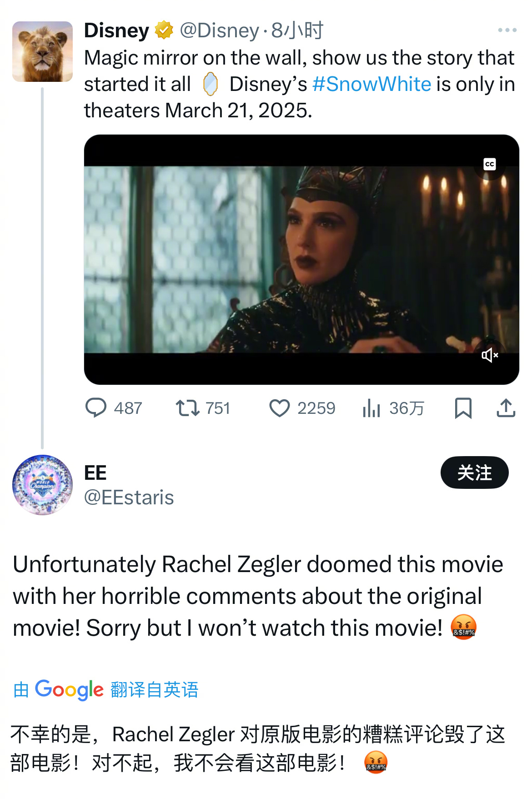Open the reply comments with 487
The height and width of the screenshot is (799, 532).
point(114,408)
